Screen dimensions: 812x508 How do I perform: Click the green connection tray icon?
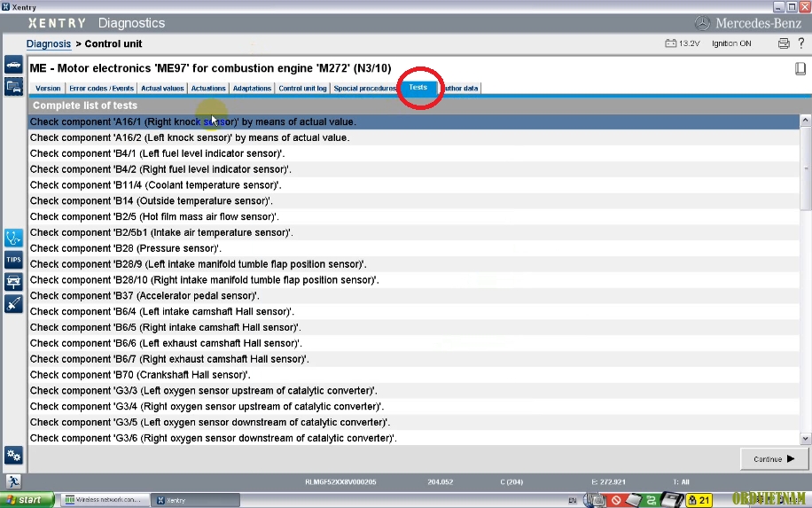[x=651, y=500]
